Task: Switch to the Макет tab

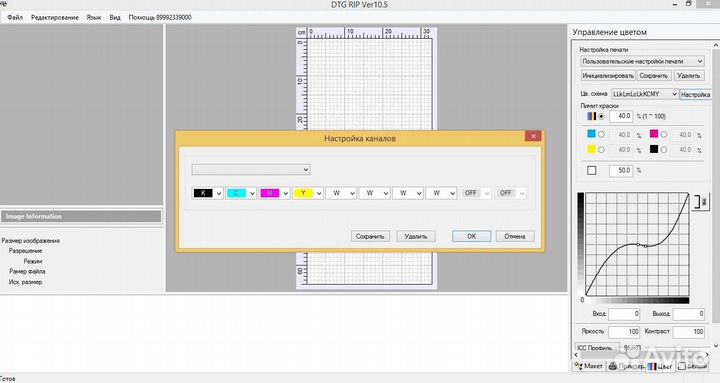Action: 589,366
